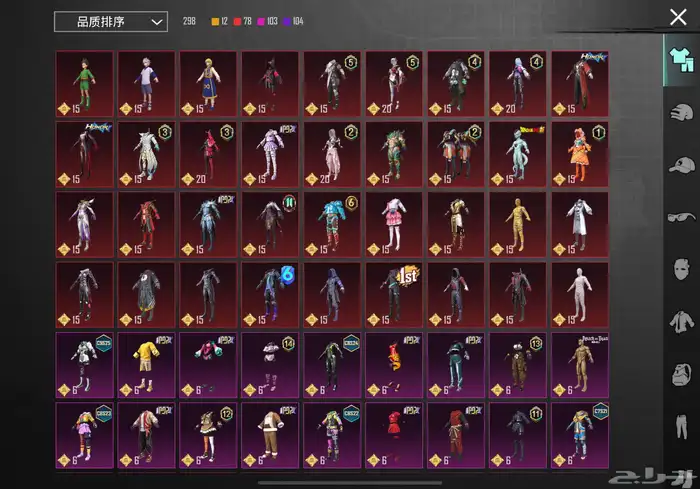Filter by the orange rarity swatch
Screen dimensions: 700x489
tap(213, 21)
